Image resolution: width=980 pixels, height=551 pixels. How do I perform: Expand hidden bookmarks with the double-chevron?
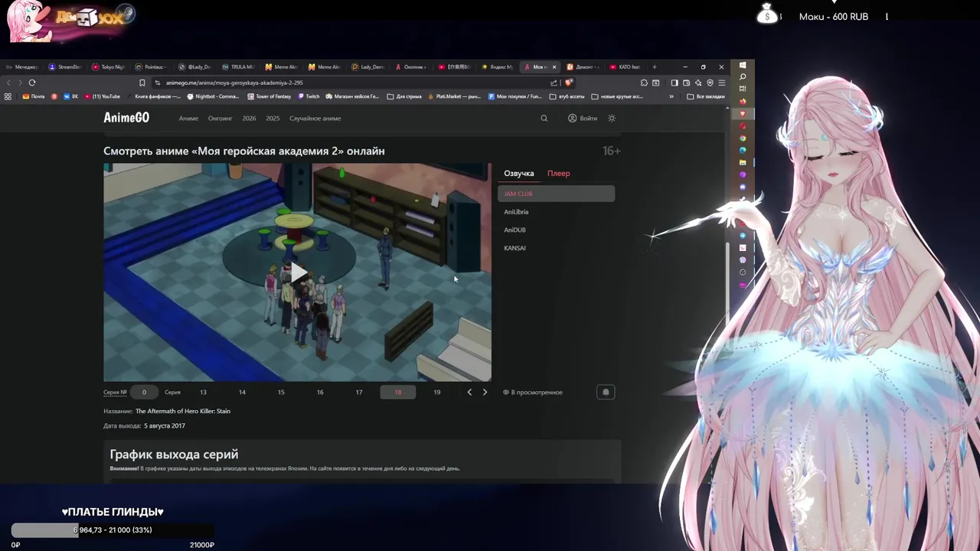pyautogui.click(x=671, y=96)
